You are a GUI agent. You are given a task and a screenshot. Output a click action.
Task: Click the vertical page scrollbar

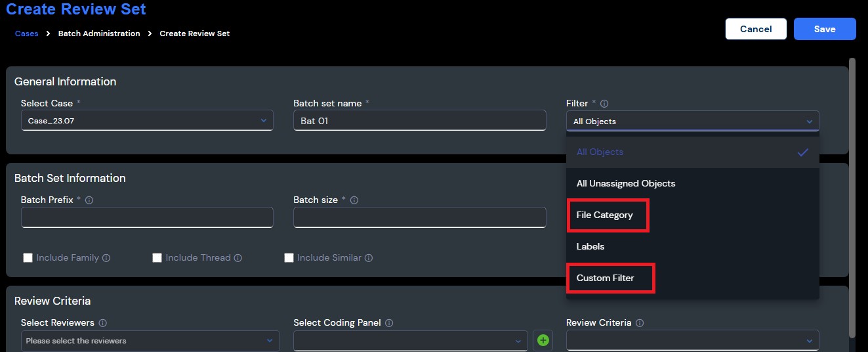[x=852, y=197]
